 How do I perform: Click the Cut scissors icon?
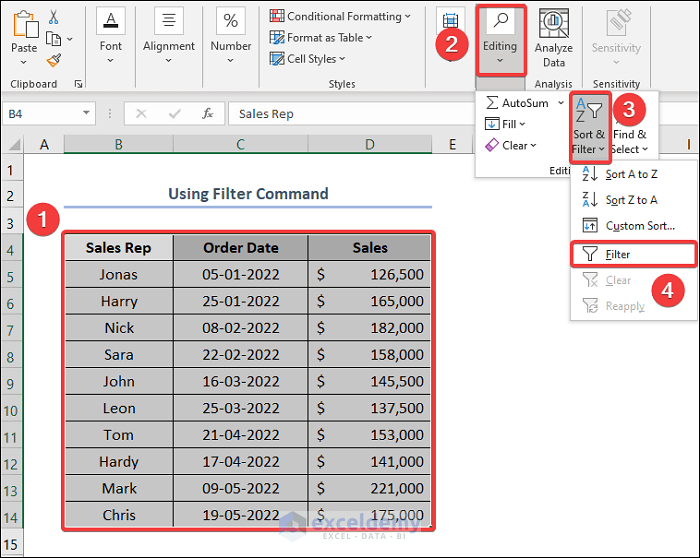[x=54, y=17]
